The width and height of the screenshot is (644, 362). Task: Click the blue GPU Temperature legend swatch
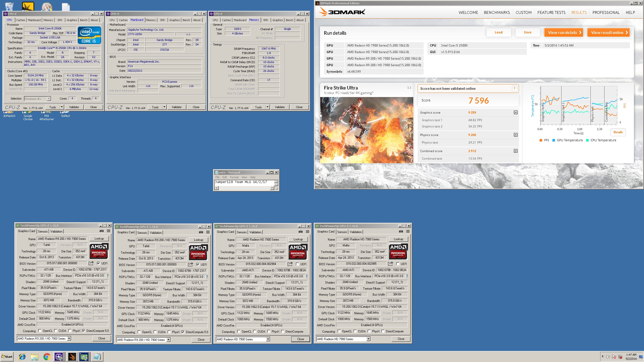[x=554, y=140]
